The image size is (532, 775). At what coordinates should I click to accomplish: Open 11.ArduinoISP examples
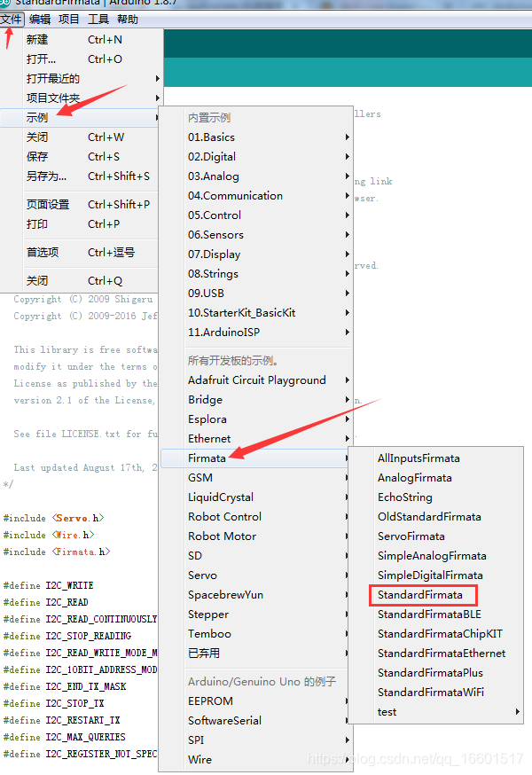tap(257, 333)
